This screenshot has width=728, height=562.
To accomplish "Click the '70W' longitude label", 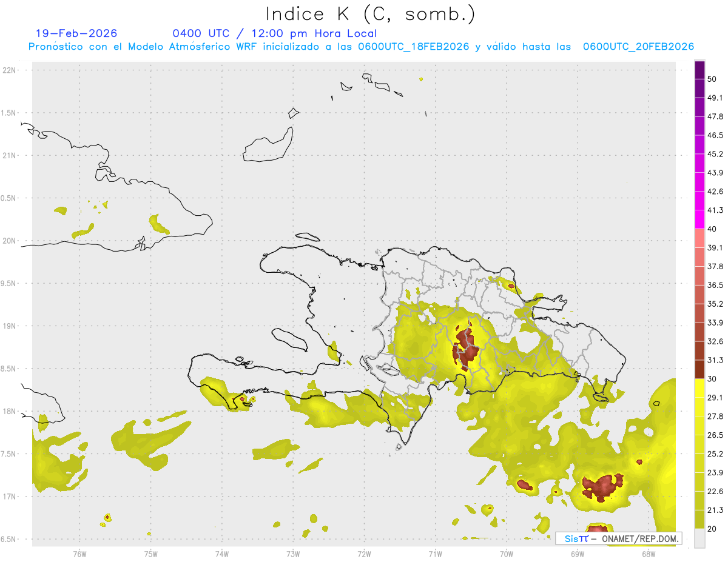I will [507, 554].
